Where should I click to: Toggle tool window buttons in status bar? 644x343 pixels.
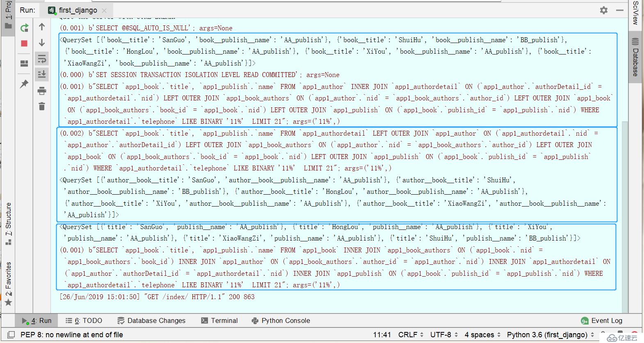[11, 335]
